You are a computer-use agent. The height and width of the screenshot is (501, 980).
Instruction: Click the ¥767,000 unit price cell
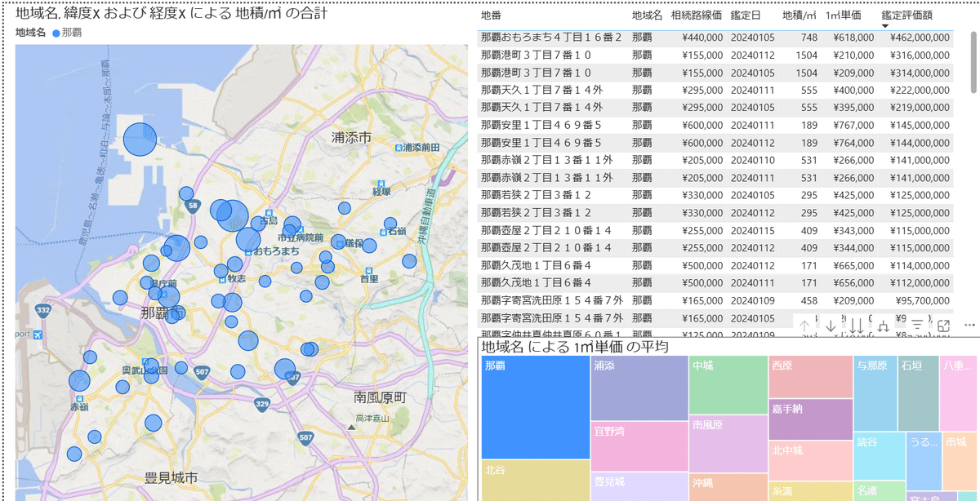point(849,125)
